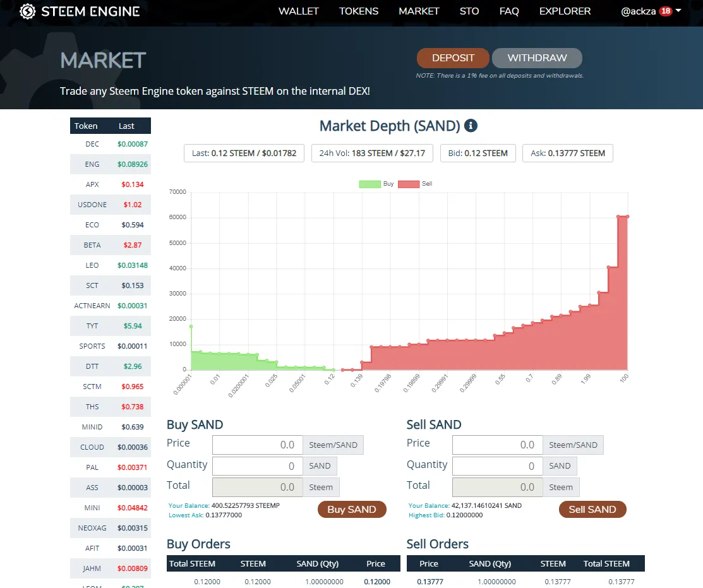This screenshot has width=703, height=588.
Task: Click the Bid 0.12 STEEM box
Action: [478, 153]
